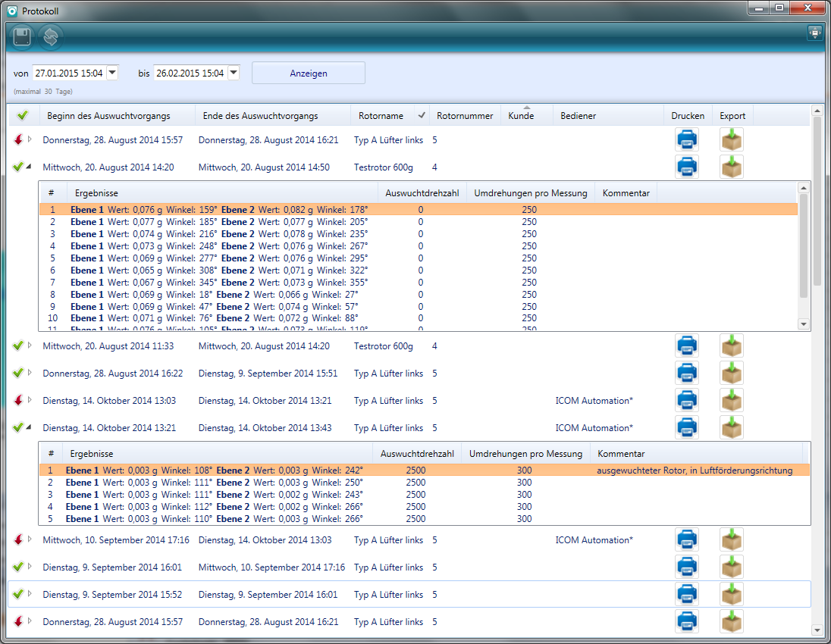
Task: Export the protocol started 10. September 17:16
Action: pos(732,540)
